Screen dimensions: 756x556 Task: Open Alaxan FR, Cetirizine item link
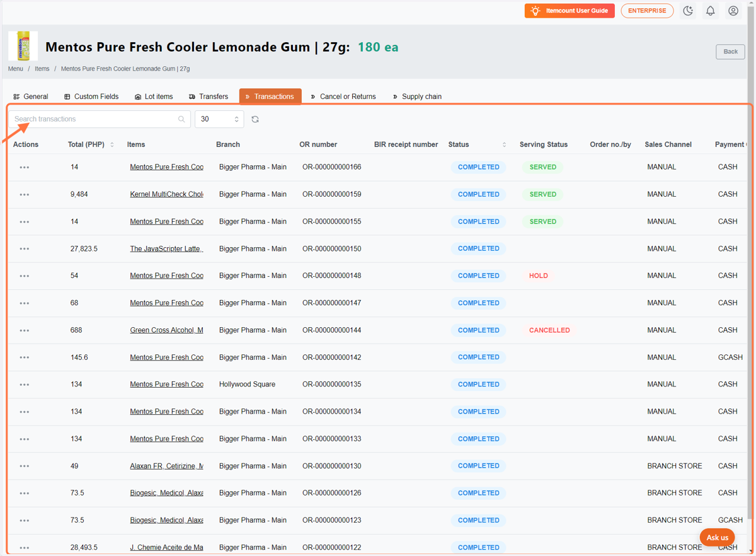click(x=167, y=466)
